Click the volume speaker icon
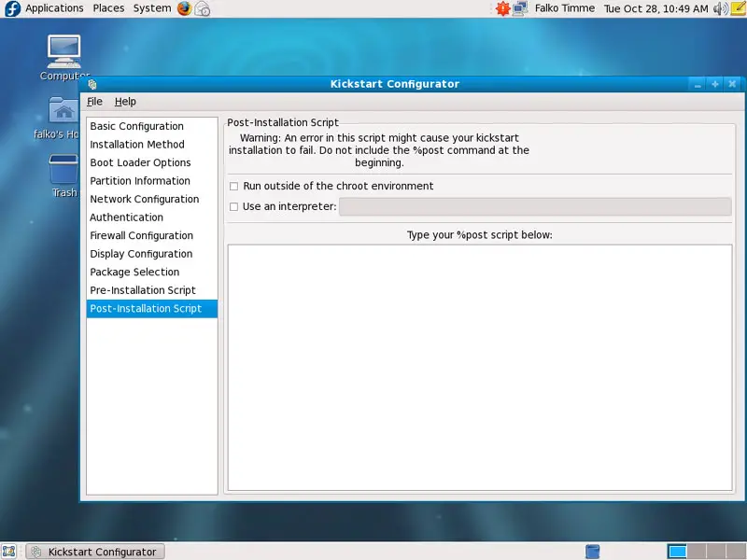The width and height of the screenshot is (747, 560). (720, 8)
